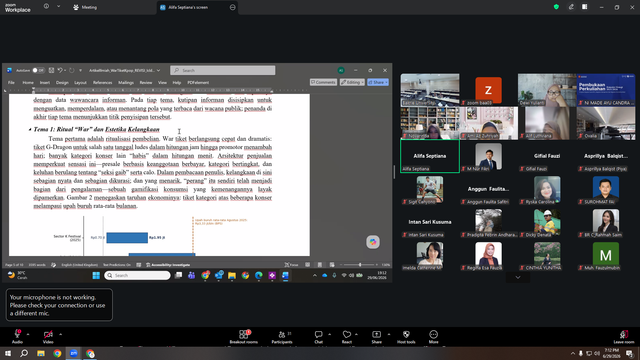Screen dimensions: 640x360
Task: Expand React options arrow
Action: [x=356, y=334]
